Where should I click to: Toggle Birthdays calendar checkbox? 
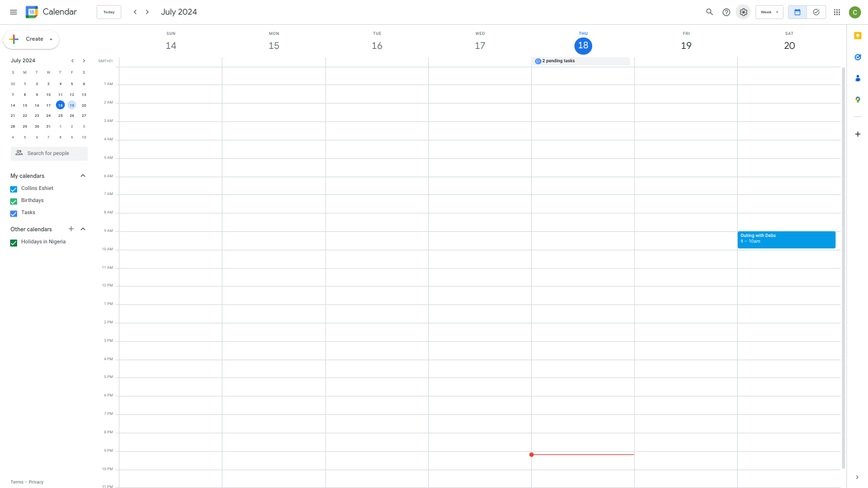click(14, 201)
